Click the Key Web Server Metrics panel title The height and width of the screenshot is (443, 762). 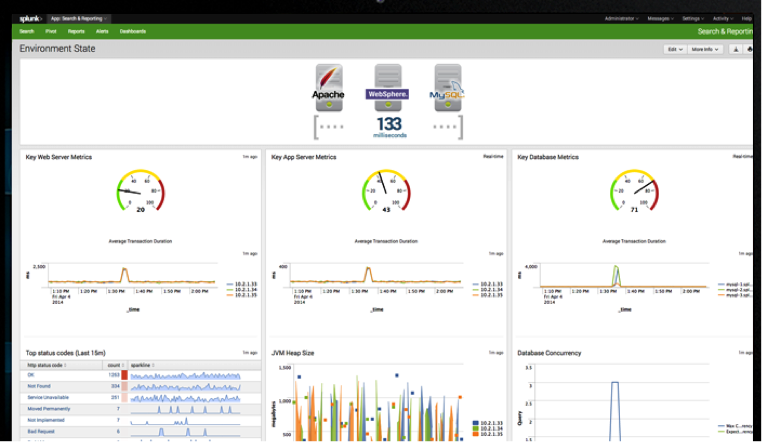tap(59, 157)
